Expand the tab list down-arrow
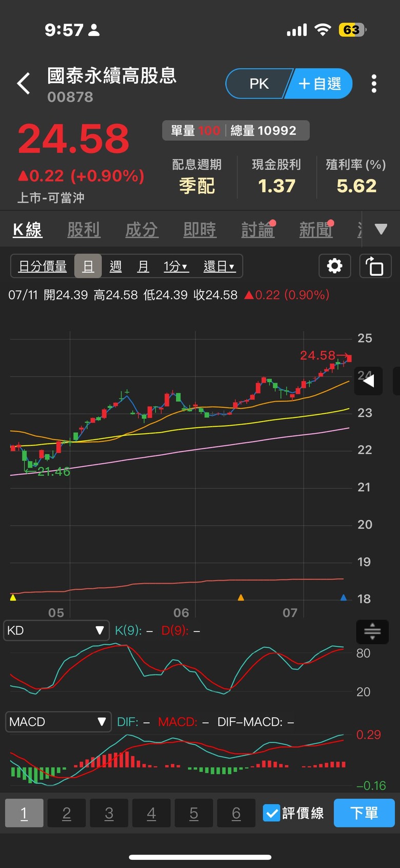Viewport: 400px width, 868px height. coord(381,229)
